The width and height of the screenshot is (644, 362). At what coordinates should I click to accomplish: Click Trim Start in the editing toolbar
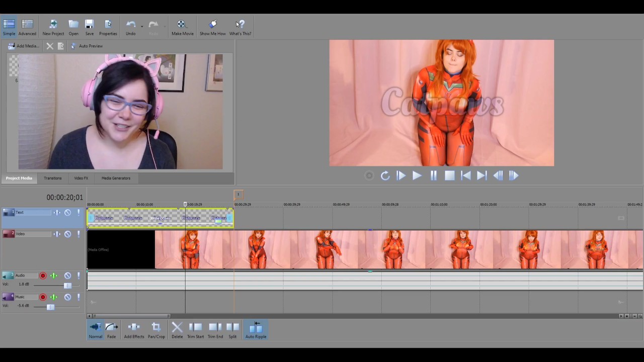click(195, 330)
